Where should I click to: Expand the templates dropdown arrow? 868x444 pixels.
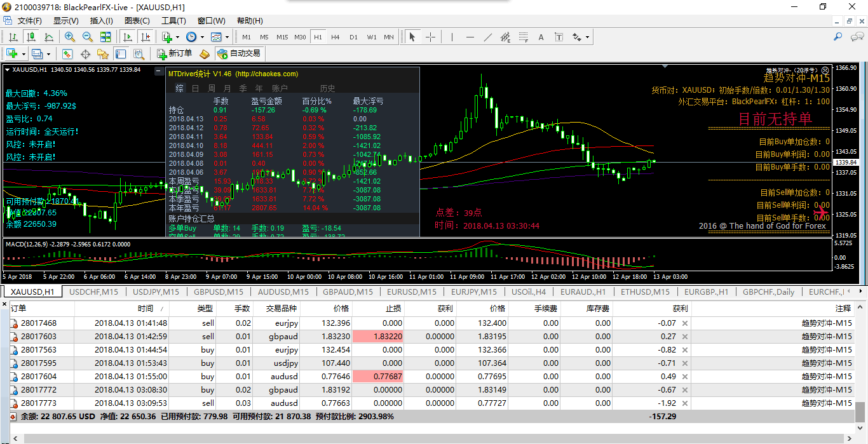(x=226, y=37)
